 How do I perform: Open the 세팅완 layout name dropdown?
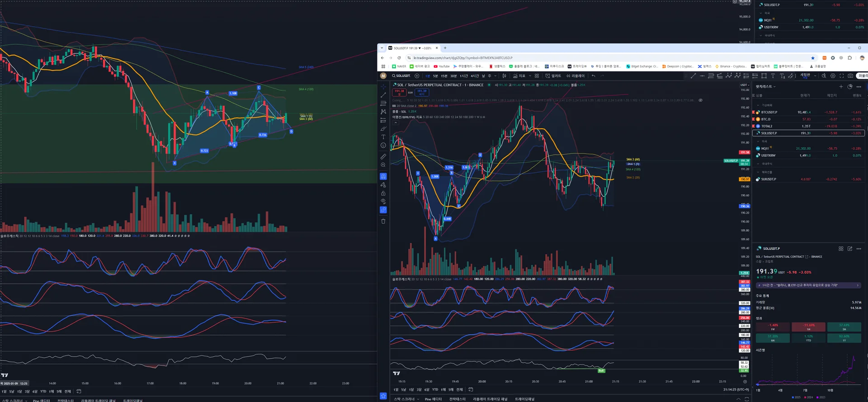point(808,76)
